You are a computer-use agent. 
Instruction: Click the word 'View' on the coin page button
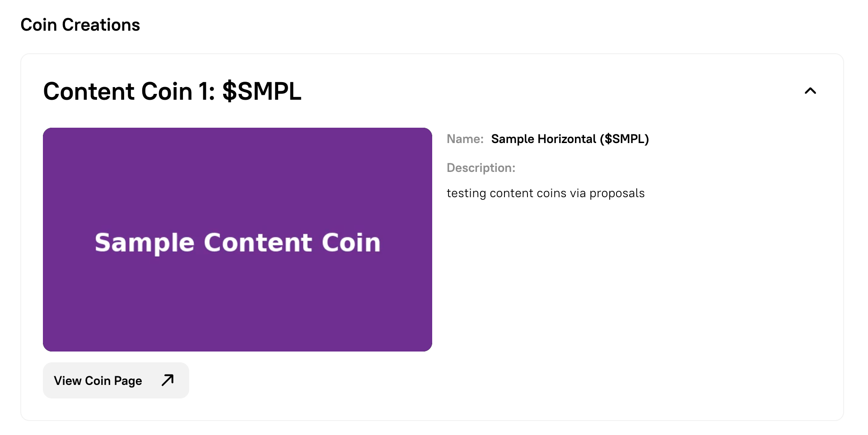(x=68, y=381)
